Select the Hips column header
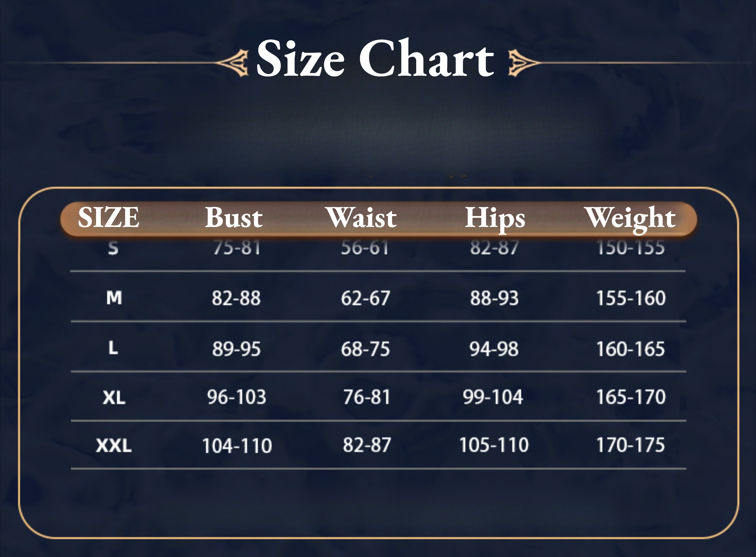This screenshot has height=557, width=756. pyautogui.click(x=495, y=219)
